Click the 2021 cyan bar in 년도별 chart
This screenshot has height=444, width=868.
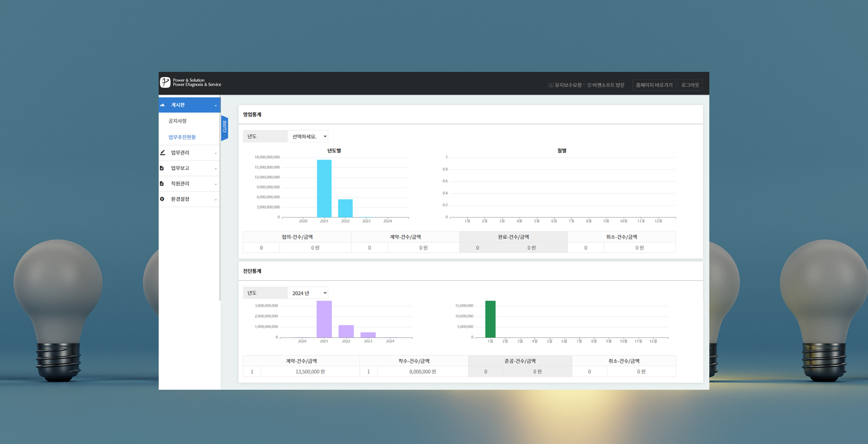click(324, 189)
